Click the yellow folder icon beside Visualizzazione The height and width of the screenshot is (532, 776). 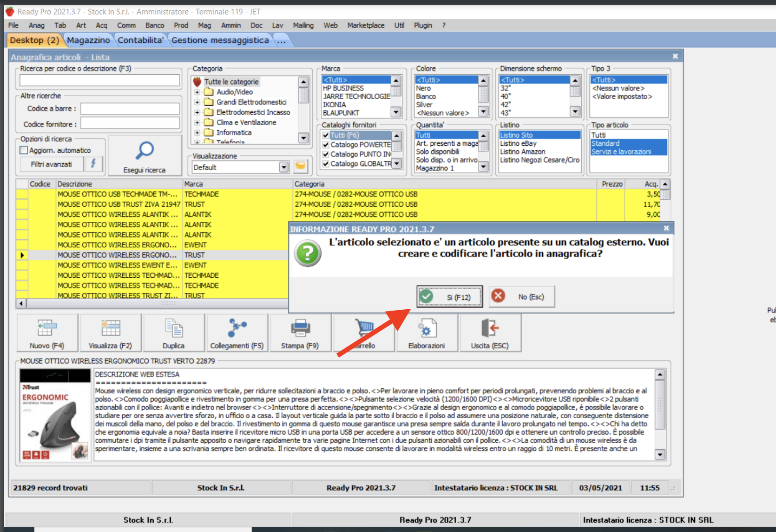click(300, 166)
